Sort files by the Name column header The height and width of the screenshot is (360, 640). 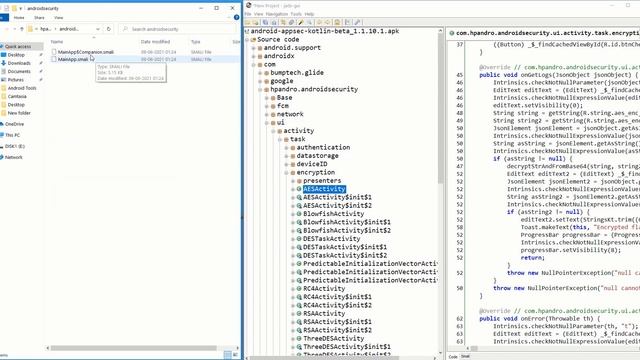tap(57, 42)
